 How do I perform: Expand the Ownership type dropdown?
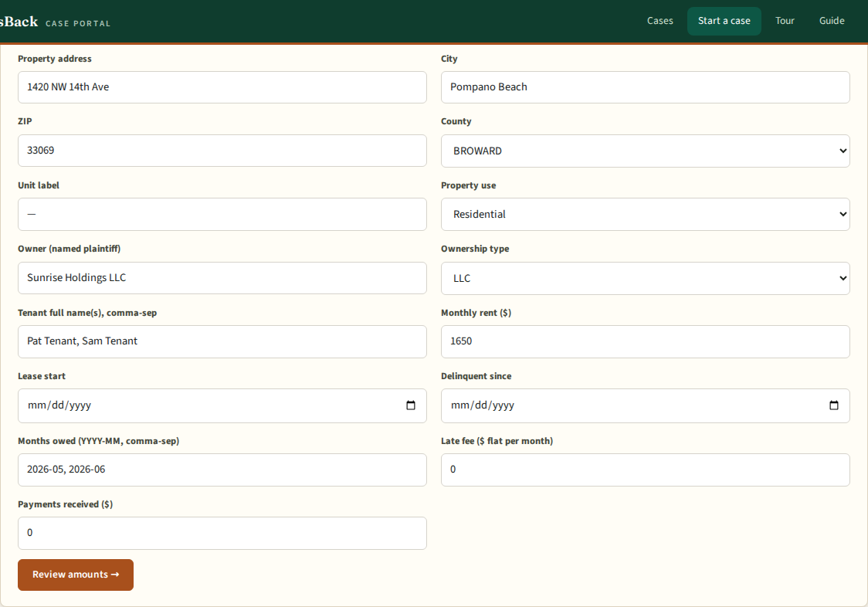[x=645, y=278]
